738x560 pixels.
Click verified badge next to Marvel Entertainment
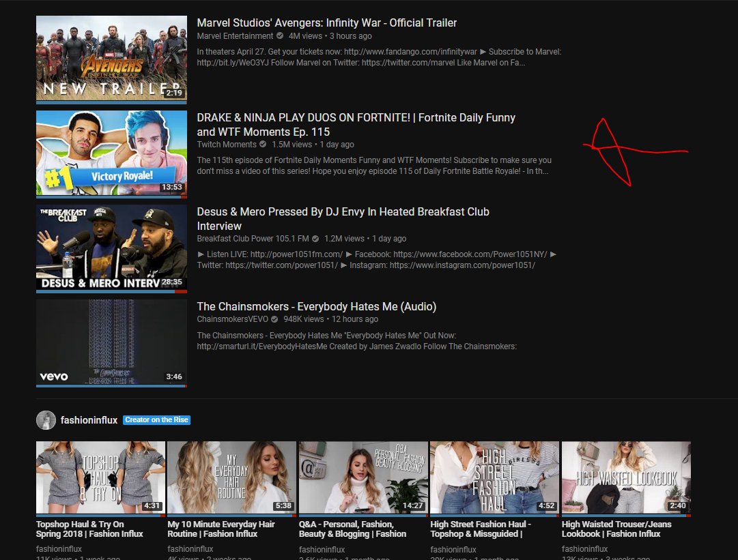(x=280, y=36)
